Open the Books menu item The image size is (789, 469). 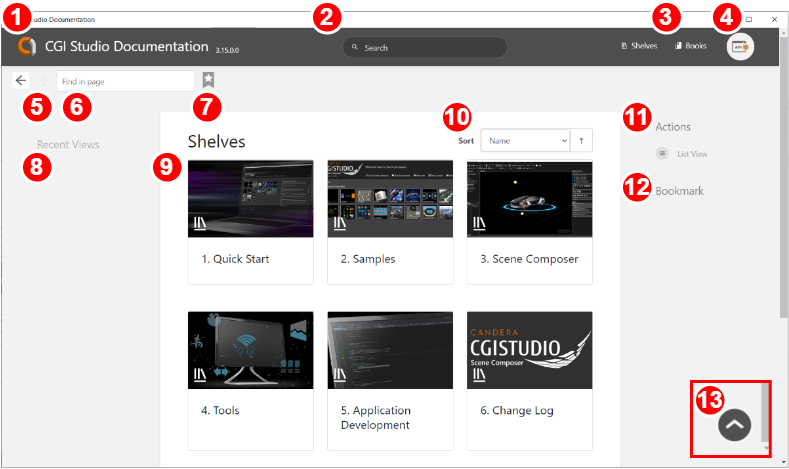[690, 46]
